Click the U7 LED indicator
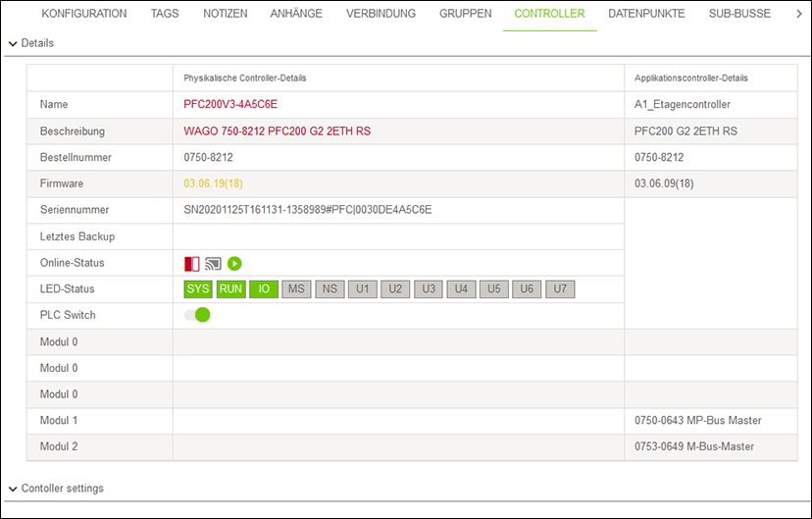This screenshot has width=812, height=519. pyautogui.click(x=560, y=289)
